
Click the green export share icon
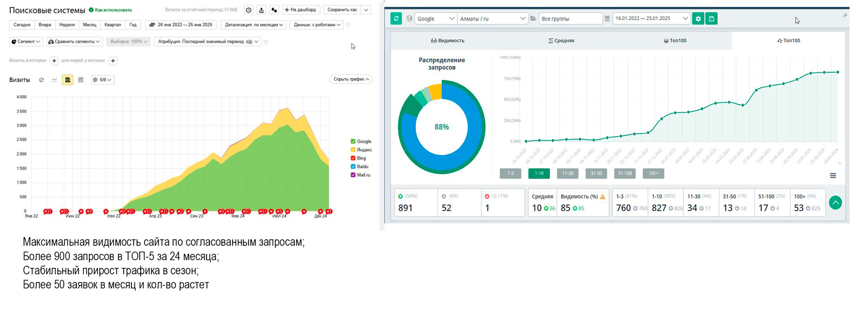pos(711,19)
